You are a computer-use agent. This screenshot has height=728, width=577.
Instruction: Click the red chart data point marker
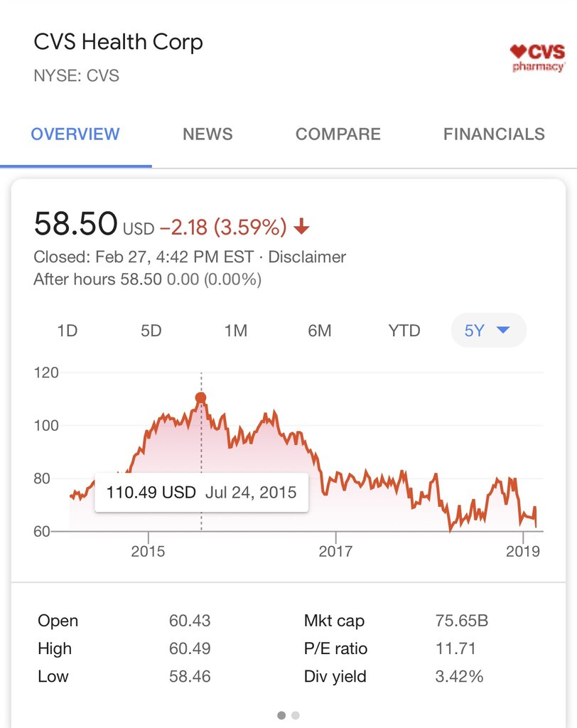(200, 398)
